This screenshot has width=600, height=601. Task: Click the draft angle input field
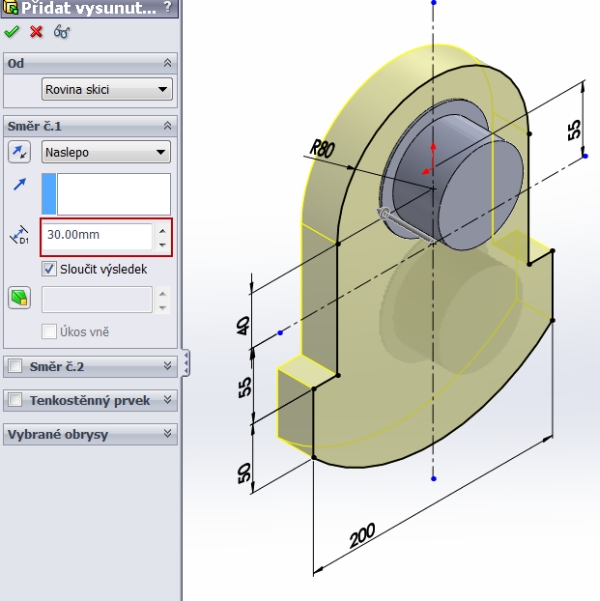(97, 299)
